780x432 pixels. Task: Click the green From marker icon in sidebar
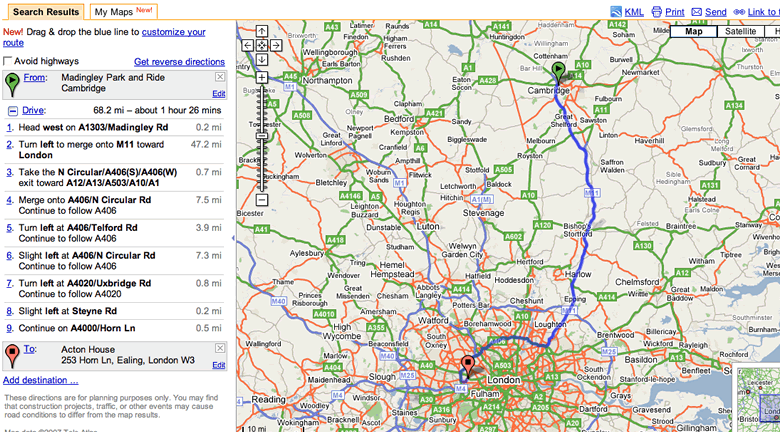click(x=12, y=85)
